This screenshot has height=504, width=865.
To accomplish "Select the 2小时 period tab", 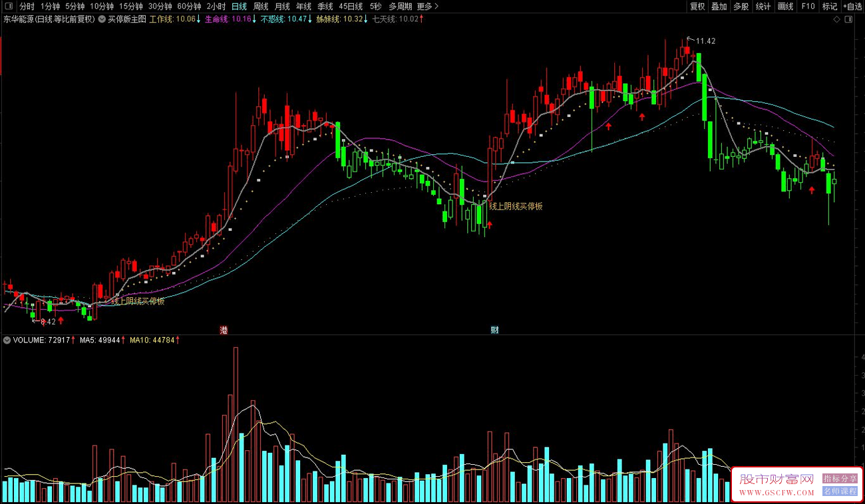I will (216, 7).
